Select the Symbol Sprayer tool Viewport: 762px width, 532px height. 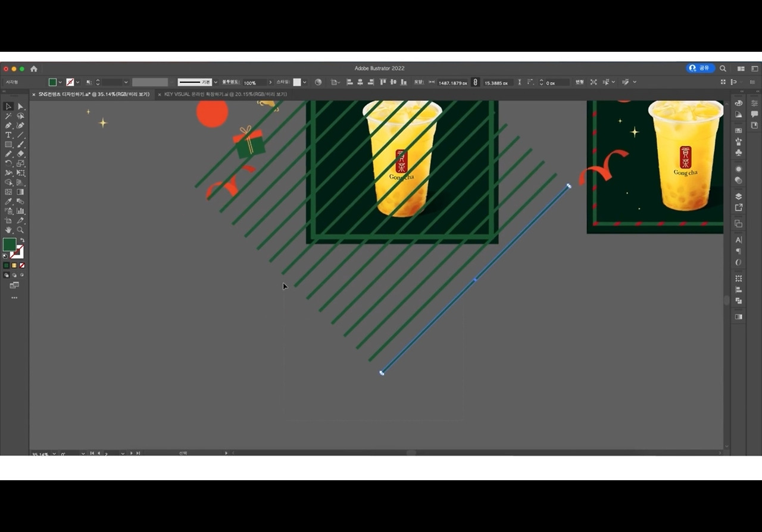click(8, 211)
